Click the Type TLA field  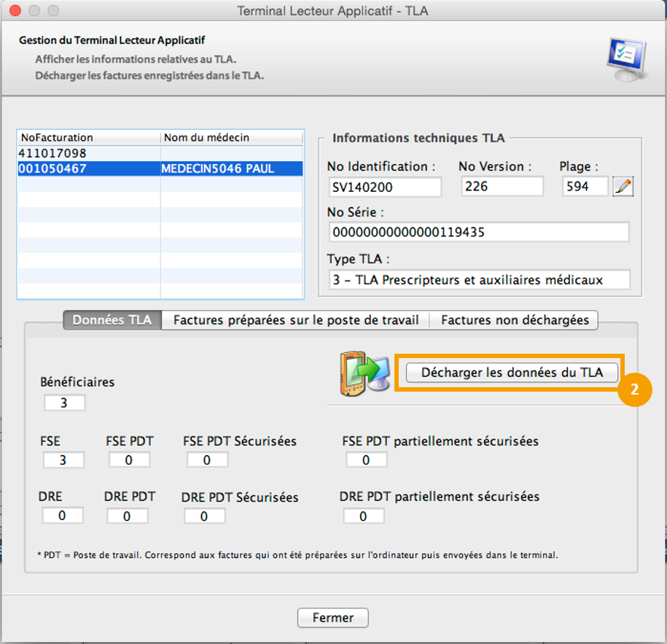[x=478, y=280]
